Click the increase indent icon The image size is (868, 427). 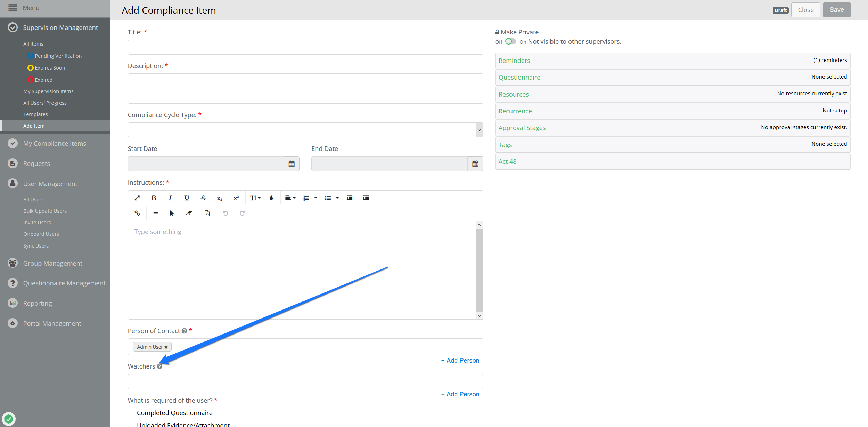point(366,198)
